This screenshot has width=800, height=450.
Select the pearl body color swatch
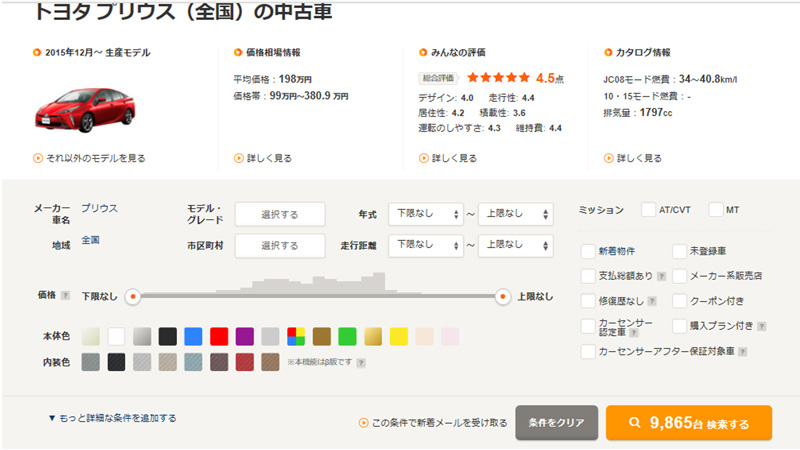(91, 336)
